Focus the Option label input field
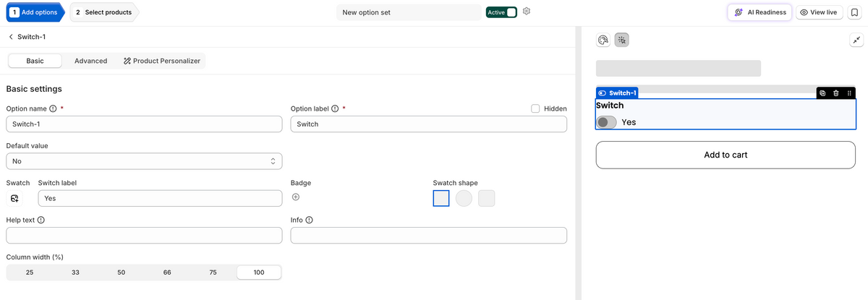The image size is (868, 300). 428,124
